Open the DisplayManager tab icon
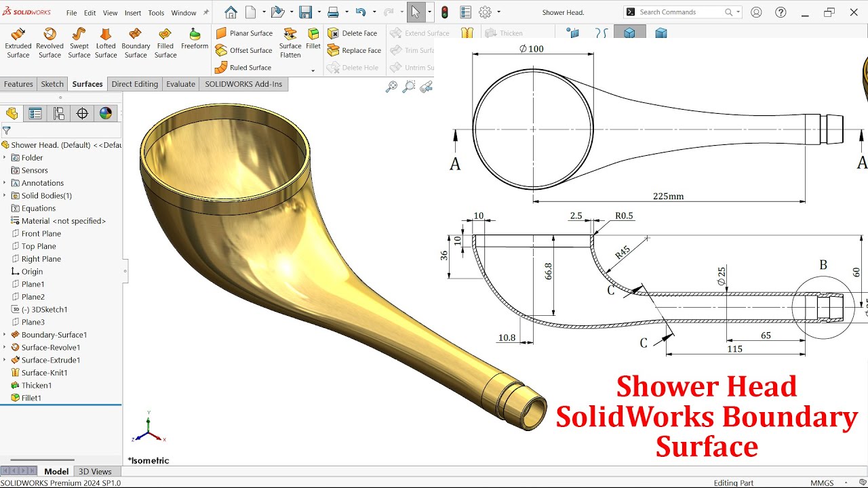 [106, 113]
